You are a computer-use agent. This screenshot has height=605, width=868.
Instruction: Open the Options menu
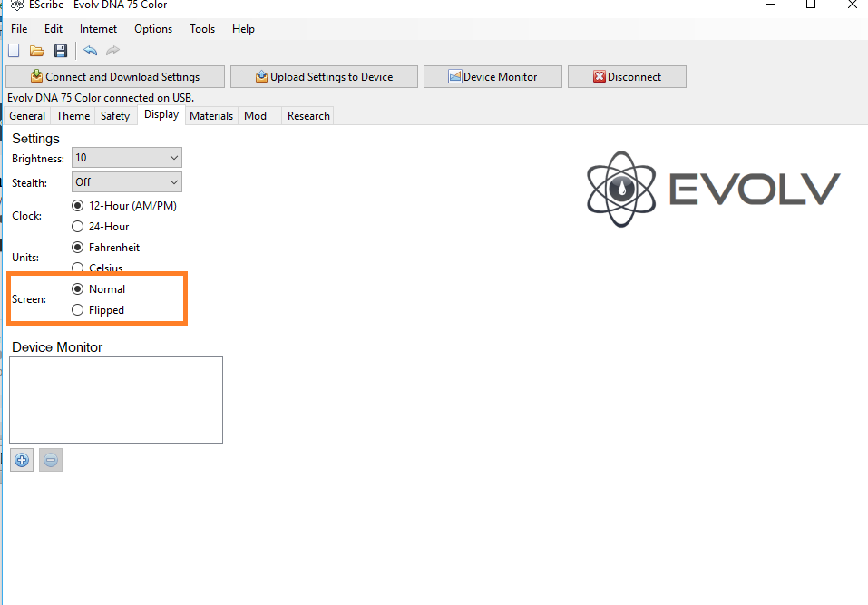[153, 29]
